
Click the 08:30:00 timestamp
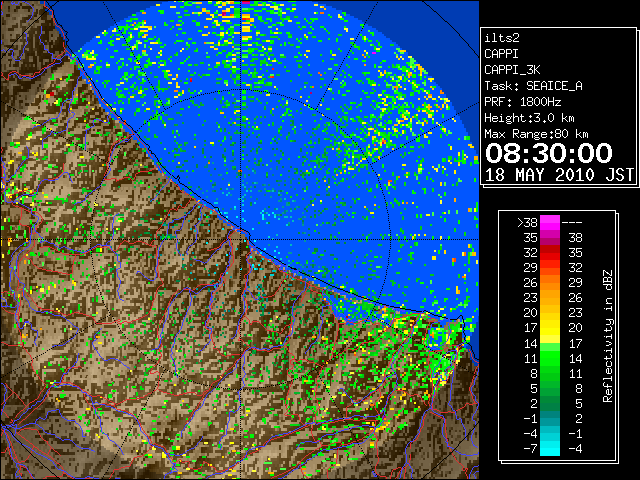click(549, 153)
